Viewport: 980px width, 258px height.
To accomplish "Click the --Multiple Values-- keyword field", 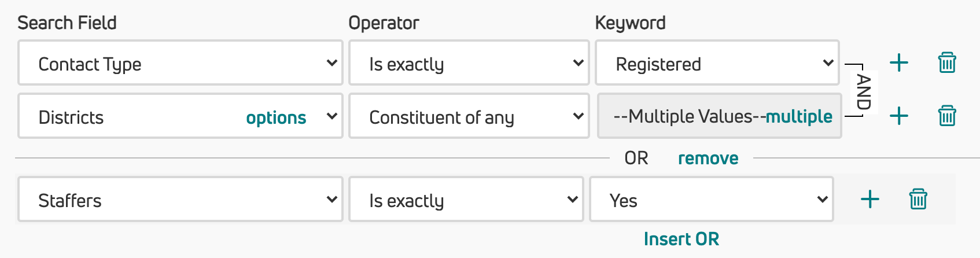I will (x=719, y=116).
